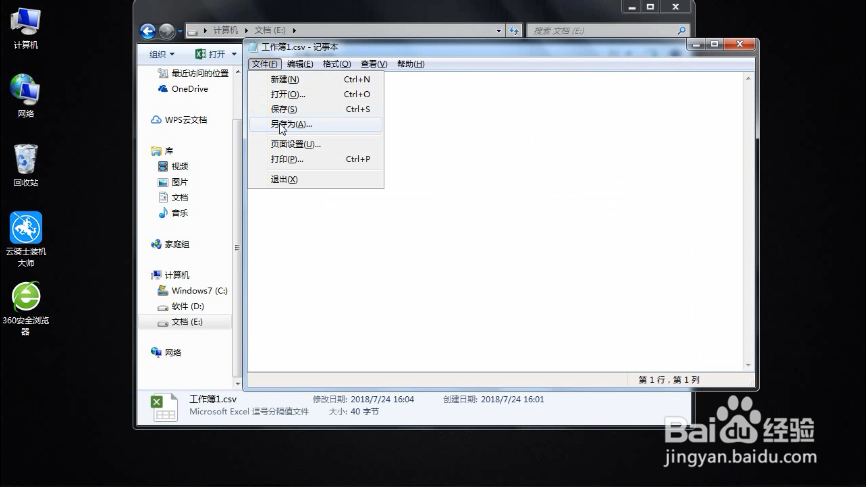Image resolution: width=866 pixels, height=487 pixels.
Task: Select 计算机 node in sidebar tree
Action: click(x=170, y=274)
